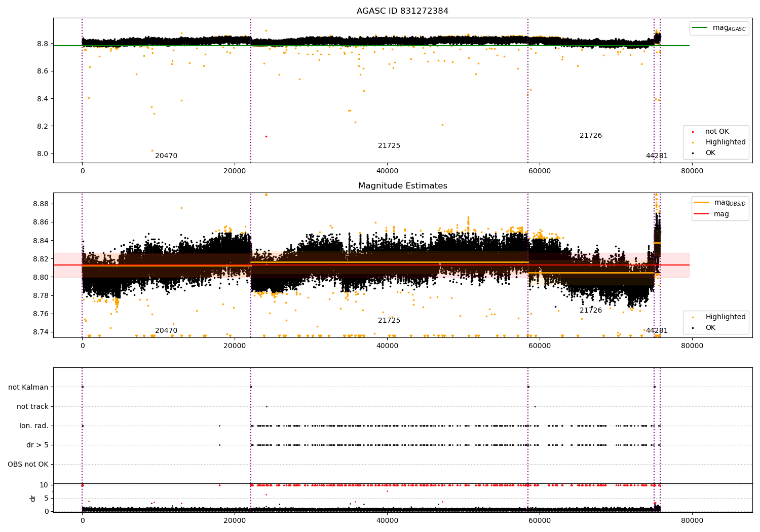This screenshot has height=532, width=760.
Task: Click the 'Magnitude Estimates' subplot title
Action: (402, 186)
